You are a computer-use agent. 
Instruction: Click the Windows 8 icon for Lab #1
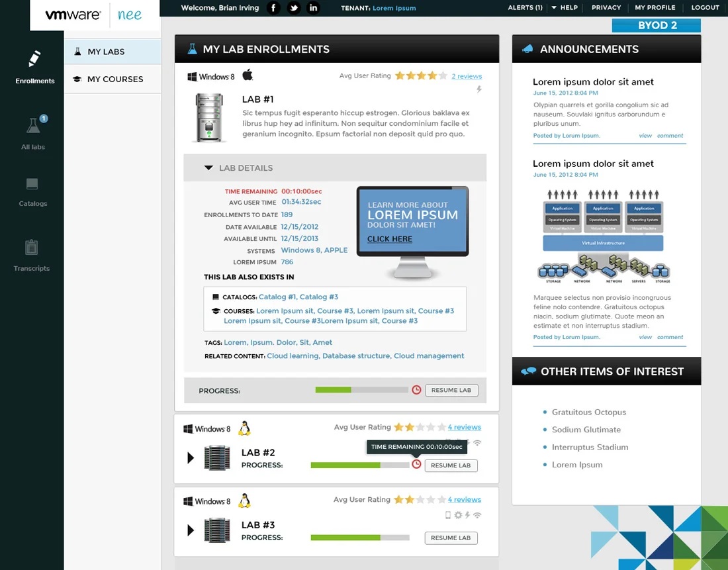click(x=211, y=77)
